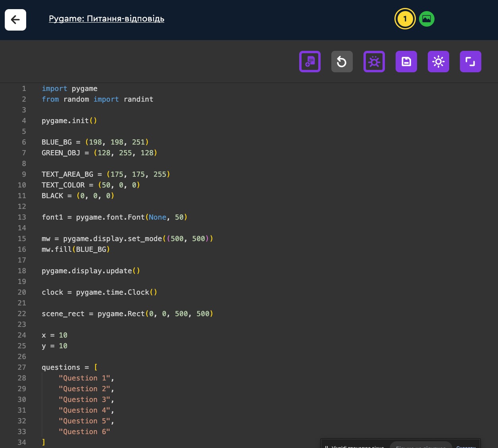498x448 pixels.
Task: Reset code with the circular arrow icon
Action: tap(342, 62)
